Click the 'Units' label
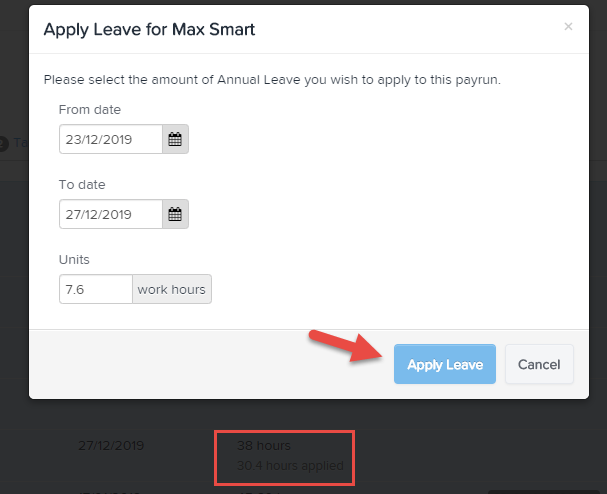This screenshot has width=607, height=494. click(75, 259)
